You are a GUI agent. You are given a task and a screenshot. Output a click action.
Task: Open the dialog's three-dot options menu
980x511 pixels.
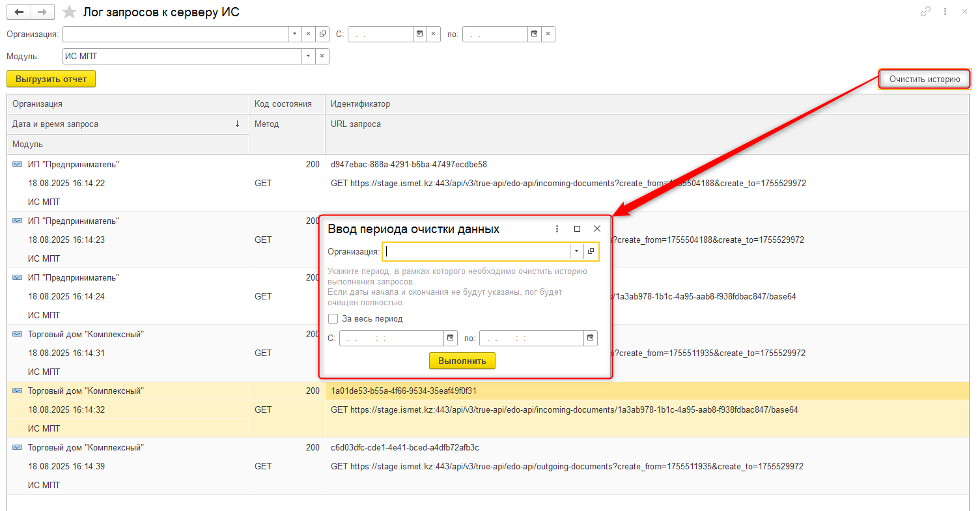[x=557, y=229]
